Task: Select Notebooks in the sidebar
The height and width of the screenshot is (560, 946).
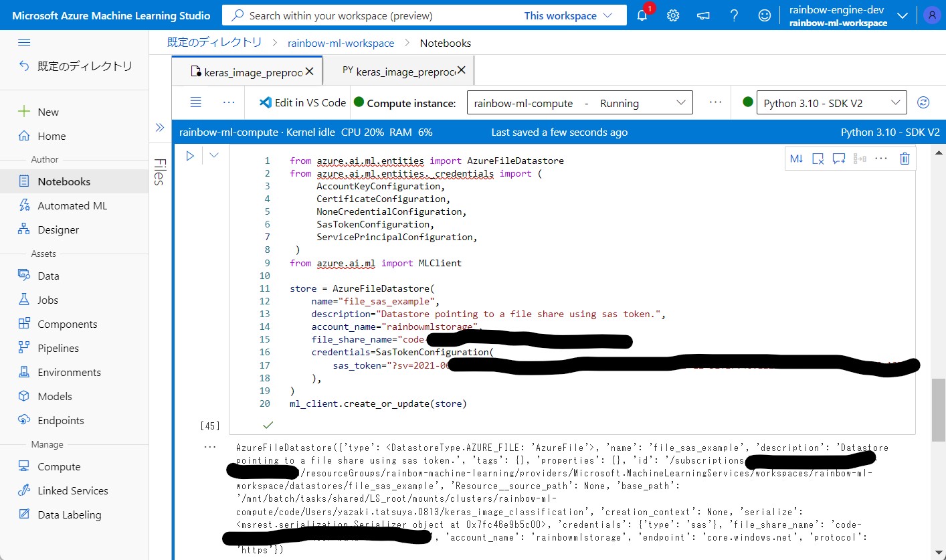Action: [x=74, y=181]
